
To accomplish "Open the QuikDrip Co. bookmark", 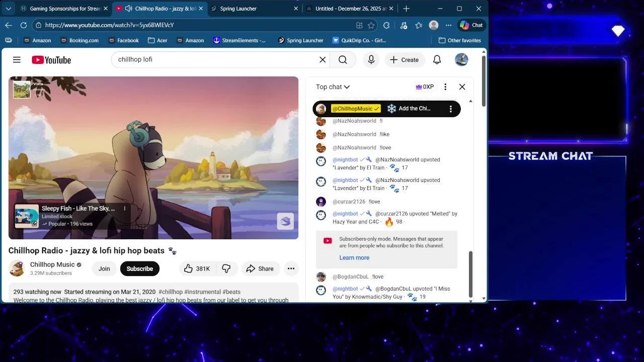I will click(359, 40).
